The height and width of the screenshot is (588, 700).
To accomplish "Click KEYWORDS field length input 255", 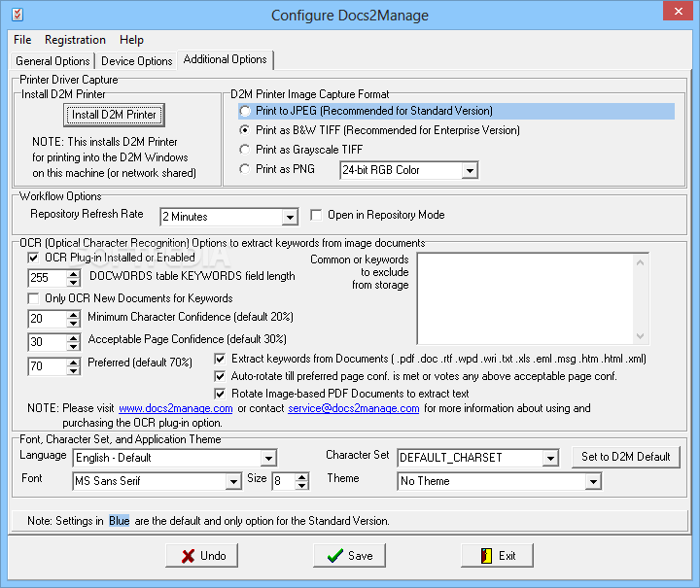I will pos(48,278).
